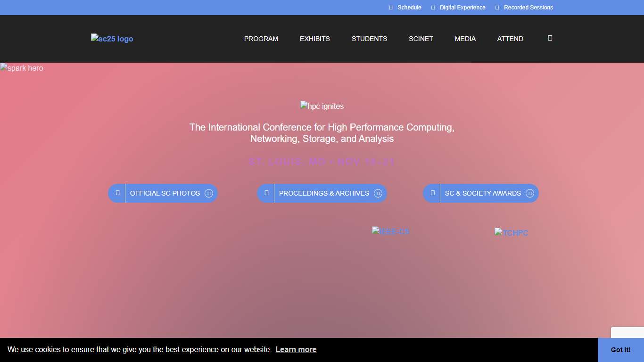Open the SCINET menu item
Screen dimensions: 644x362
click(421, 39)
